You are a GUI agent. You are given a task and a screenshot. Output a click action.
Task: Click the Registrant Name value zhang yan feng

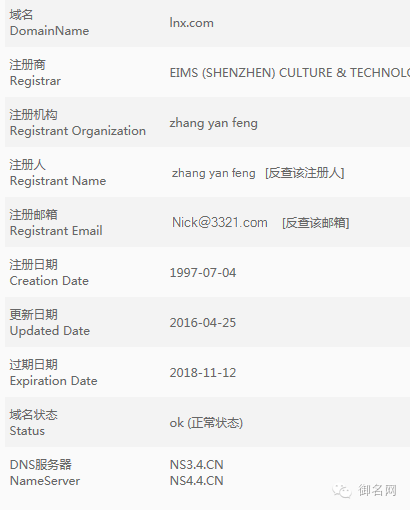pos(214,173)
